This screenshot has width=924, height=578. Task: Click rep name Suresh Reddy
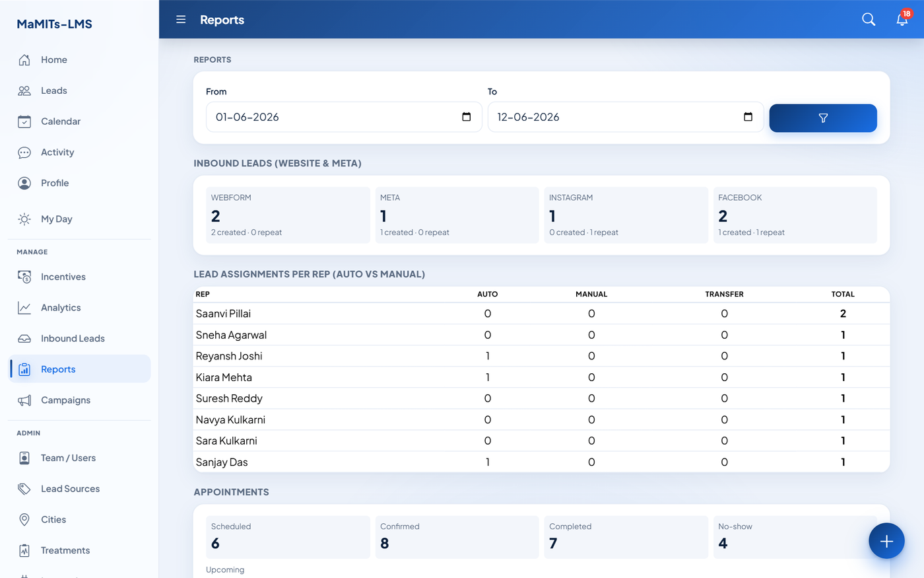tap(229, 398)
